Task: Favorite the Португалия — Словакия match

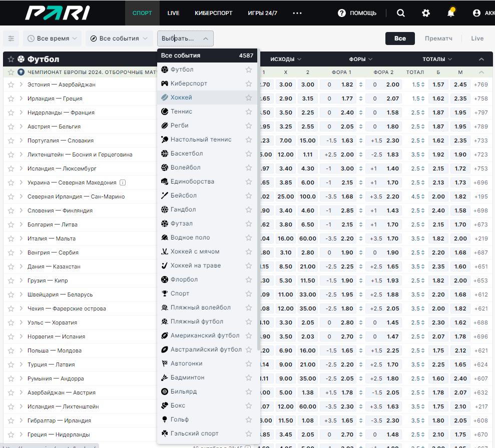Action: click(11, 140)
